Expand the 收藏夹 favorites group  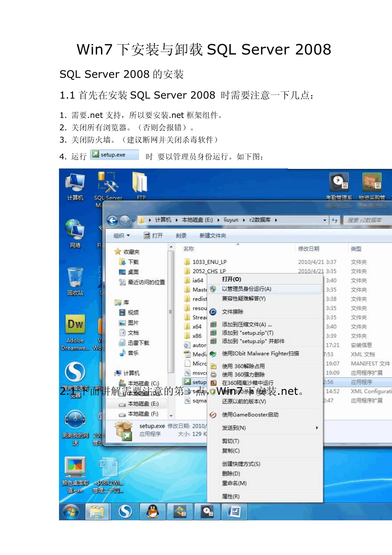click(127, 252)
